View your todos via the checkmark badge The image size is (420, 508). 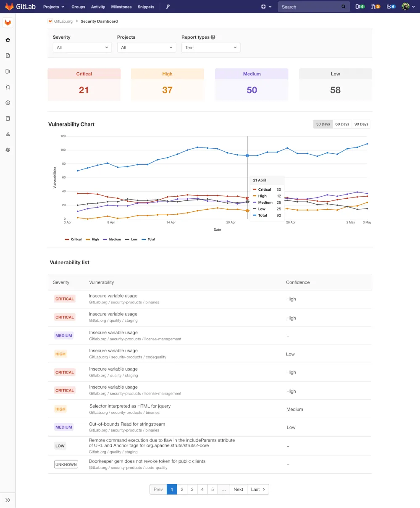click(391, 7)
